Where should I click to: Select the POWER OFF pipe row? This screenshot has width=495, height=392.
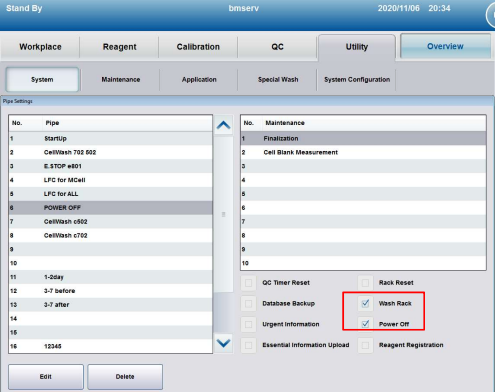(110, 208)
